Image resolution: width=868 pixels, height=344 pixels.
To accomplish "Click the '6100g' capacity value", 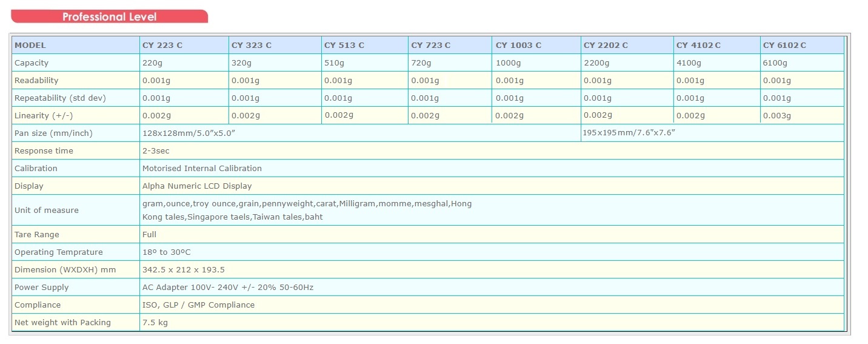I will pos(775,63).
